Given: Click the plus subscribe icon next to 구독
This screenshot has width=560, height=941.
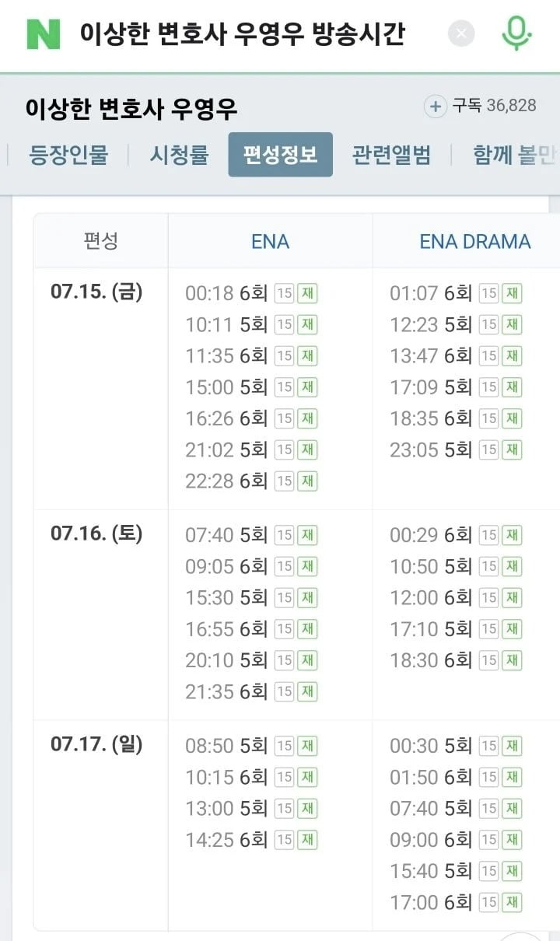Looking at the screenshot, I should (435, 107).
